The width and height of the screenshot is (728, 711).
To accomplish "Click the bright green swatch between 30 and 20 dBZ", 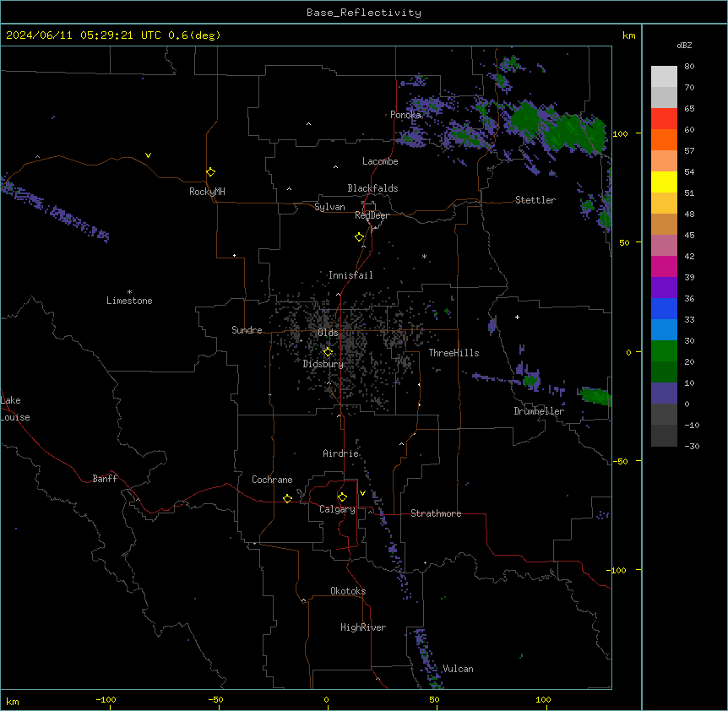I will pos(664,351).
